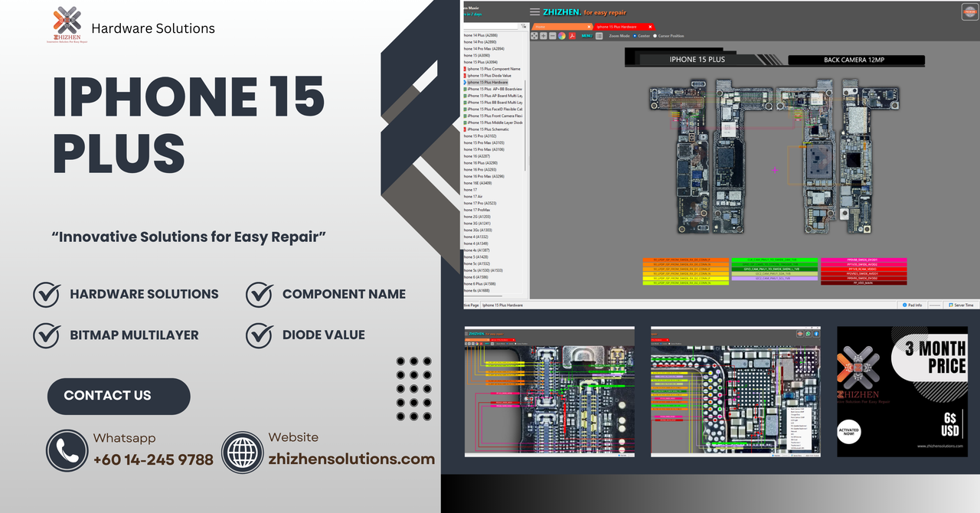Viewport: 980px width, 513px height.
Task: Select Iphone 15 Plus Compoent Name entry
Action: (493, 69)
